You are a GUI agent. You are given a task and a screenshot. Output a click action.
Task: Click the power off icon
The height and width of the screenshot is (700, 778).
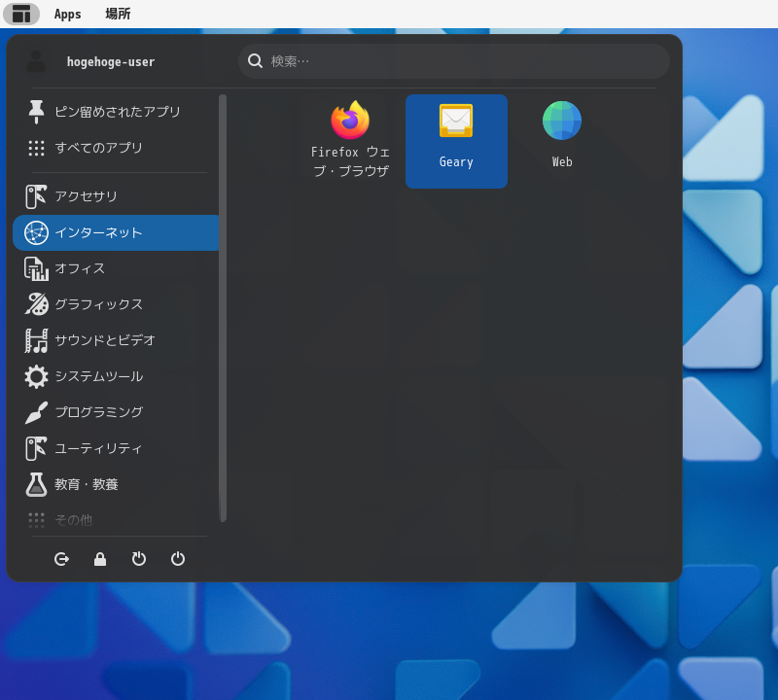pyautogui.click(x=178, y=559)
